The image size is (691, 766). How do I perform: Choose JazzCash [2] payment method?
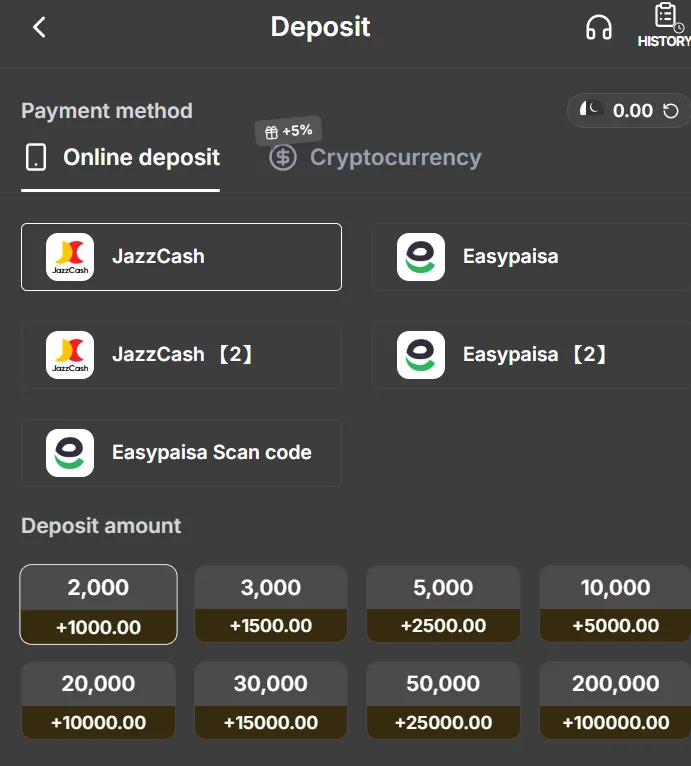tap(181, 355)
